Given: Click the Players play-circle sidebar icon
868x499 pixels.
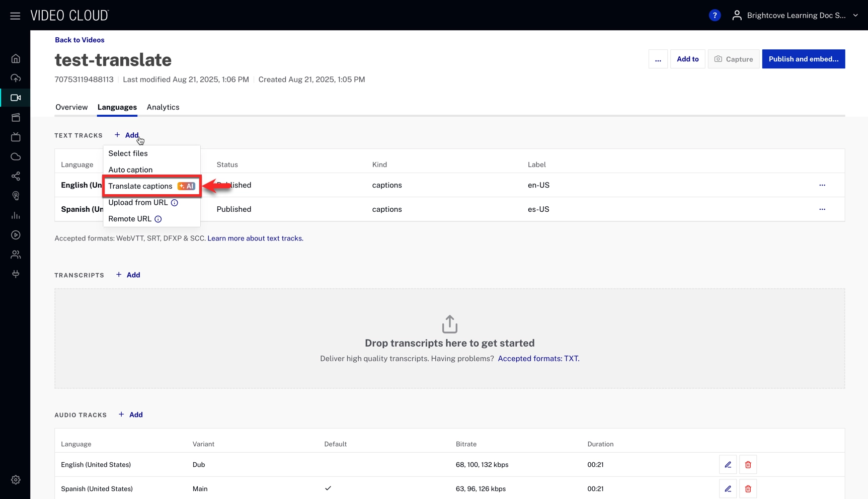Looking at the screenshot, I should pyautogui.click(x=16, y=235).
